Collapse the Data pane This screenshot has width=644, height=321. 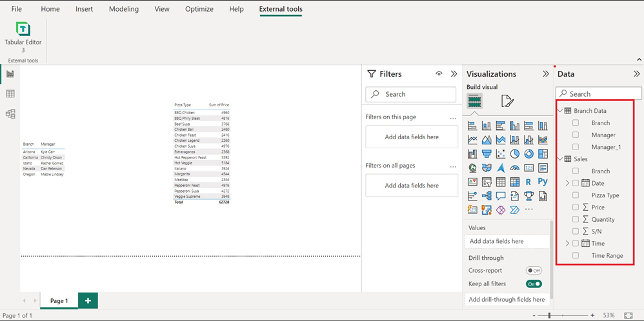click(637, 74)
